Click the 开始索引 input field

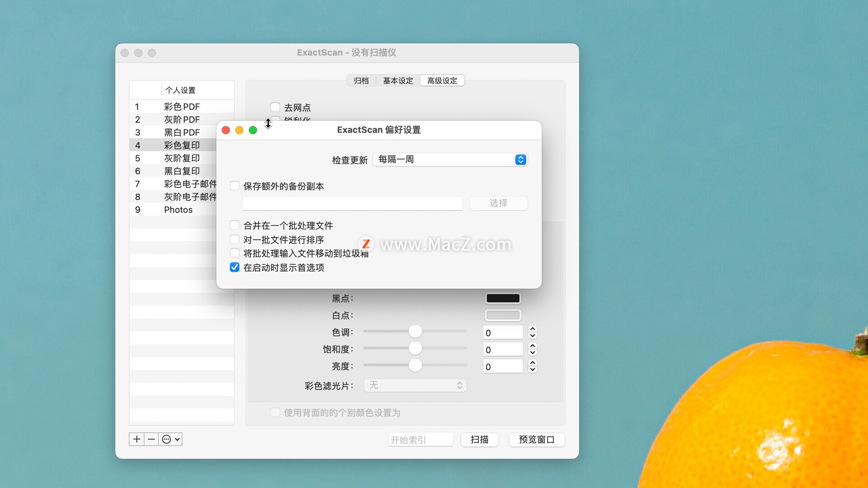point(420,440)
